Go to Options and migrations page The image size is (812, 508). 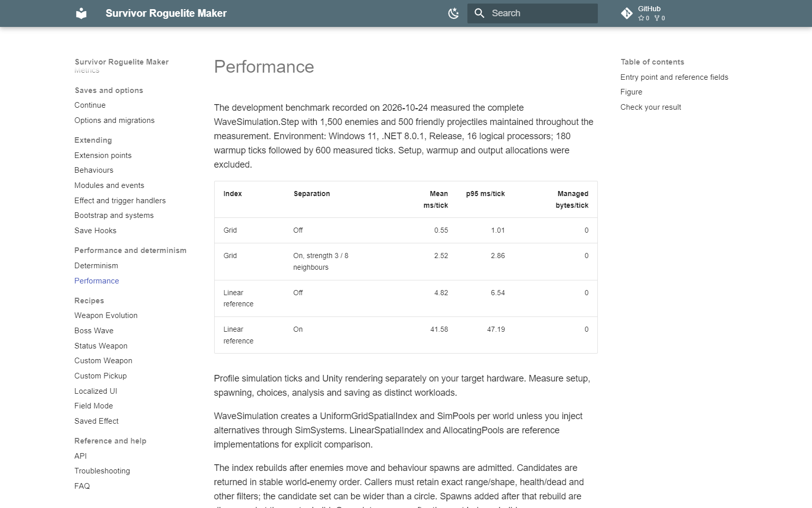click(114, 120)
